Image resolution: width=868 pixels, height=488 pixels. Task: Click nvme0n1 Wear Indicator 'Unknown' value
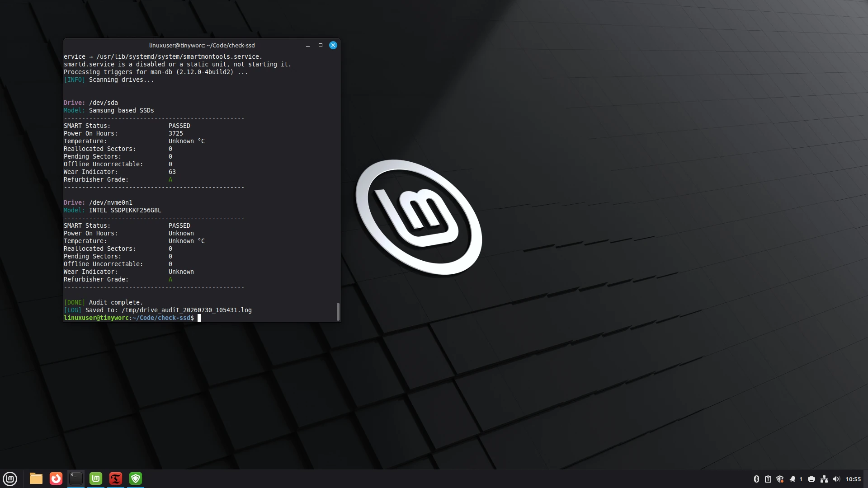tap(181, 272)
